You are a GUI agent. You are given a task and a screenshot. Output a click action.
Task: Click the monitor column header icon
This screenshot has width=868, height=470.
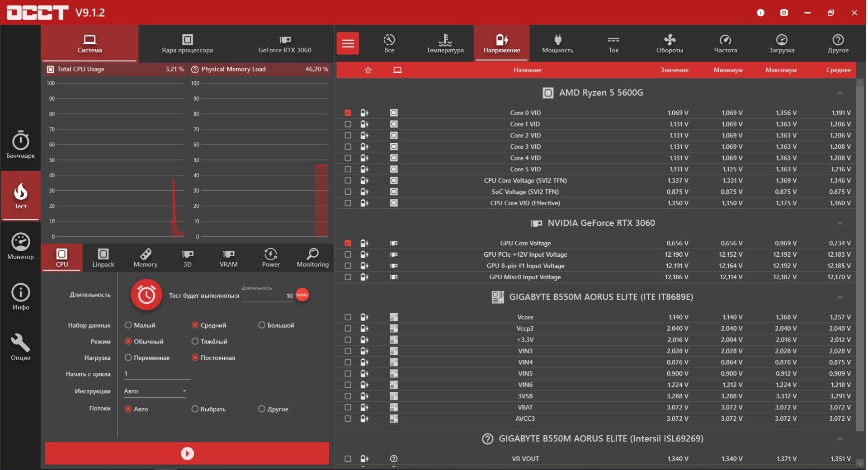(x=397, y=70)
